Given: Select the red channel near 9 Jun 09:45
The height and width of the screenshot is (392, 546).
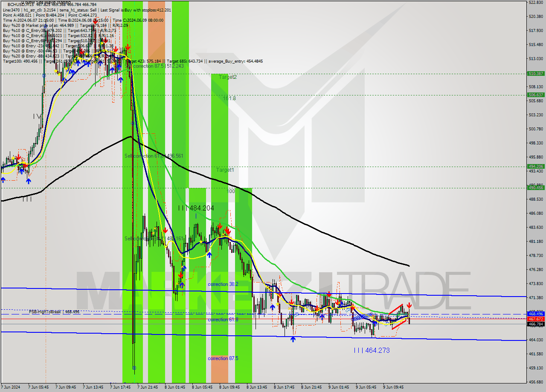Looking at the screenshot, I should pos(398,317).
